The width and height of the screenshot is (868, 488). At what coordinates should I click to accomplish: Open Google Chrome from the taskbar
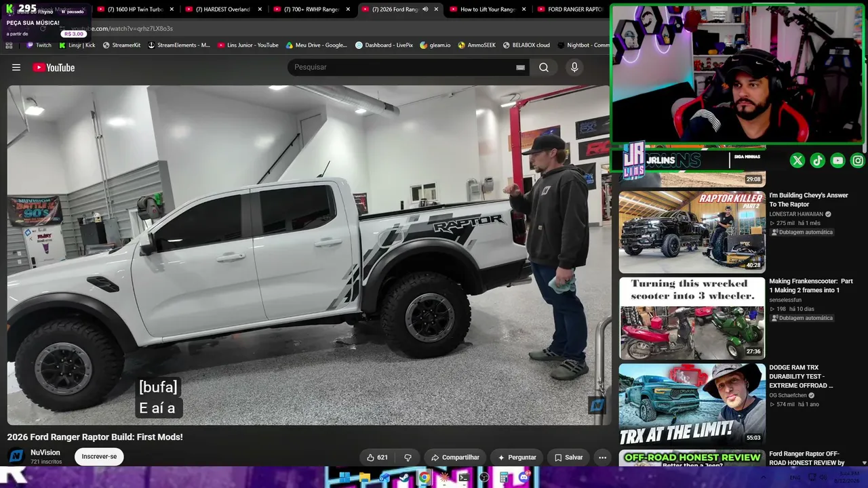pyautogui.click(x=424, y=477)
